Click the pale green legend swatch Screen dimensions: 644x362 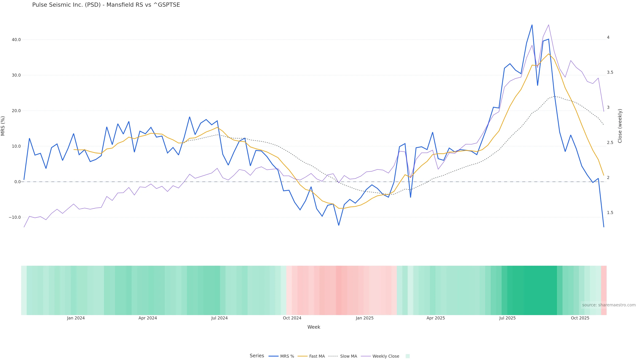pyautogui.click(x=408, y=356)
